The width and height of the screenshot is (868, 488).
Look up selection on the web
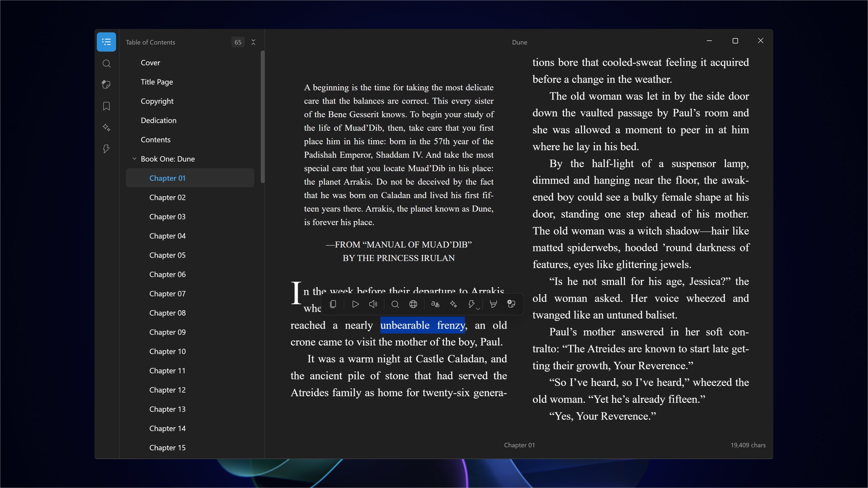pos(413,304)
